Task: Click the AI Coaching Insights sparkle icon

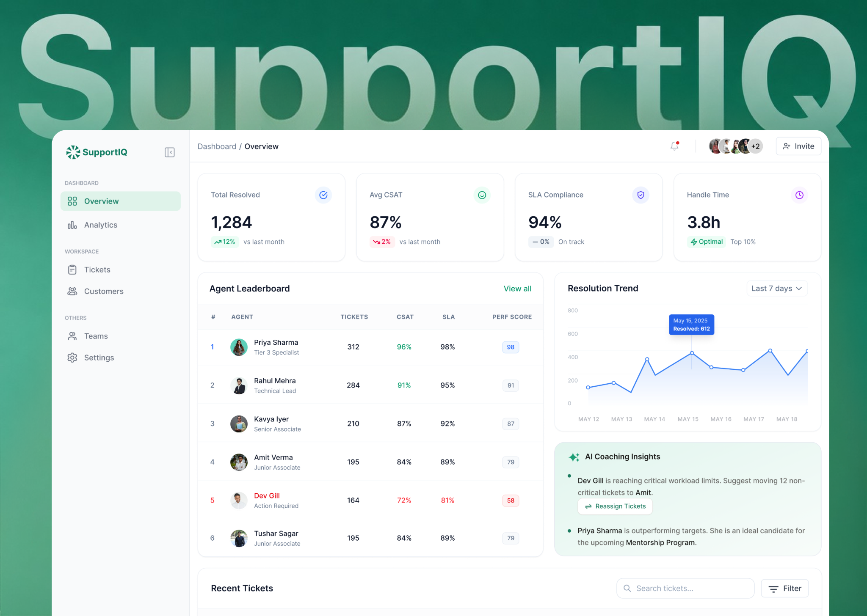Action: (x=574, y=457)
